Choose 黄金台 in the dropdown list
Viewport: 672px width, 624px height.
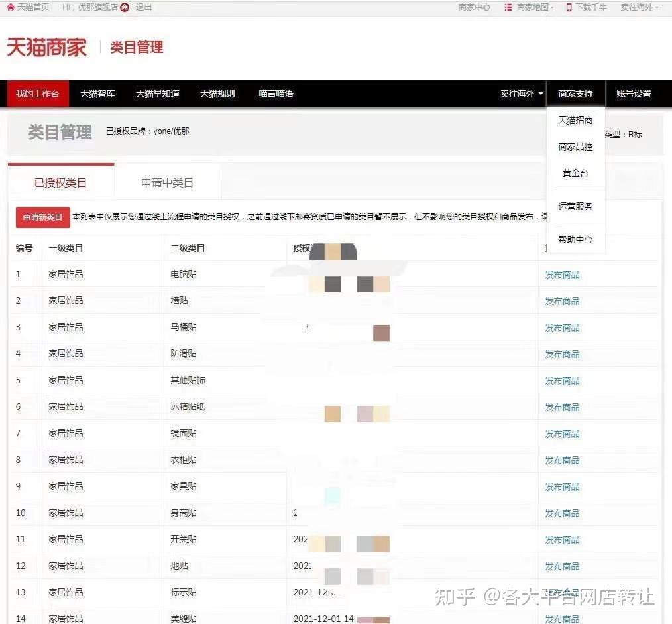575,173
